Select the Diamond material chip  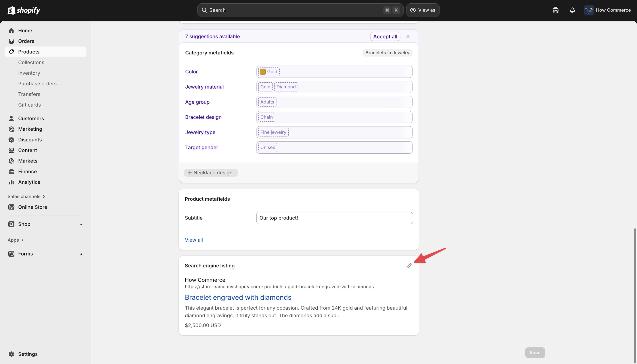(286, 87)
